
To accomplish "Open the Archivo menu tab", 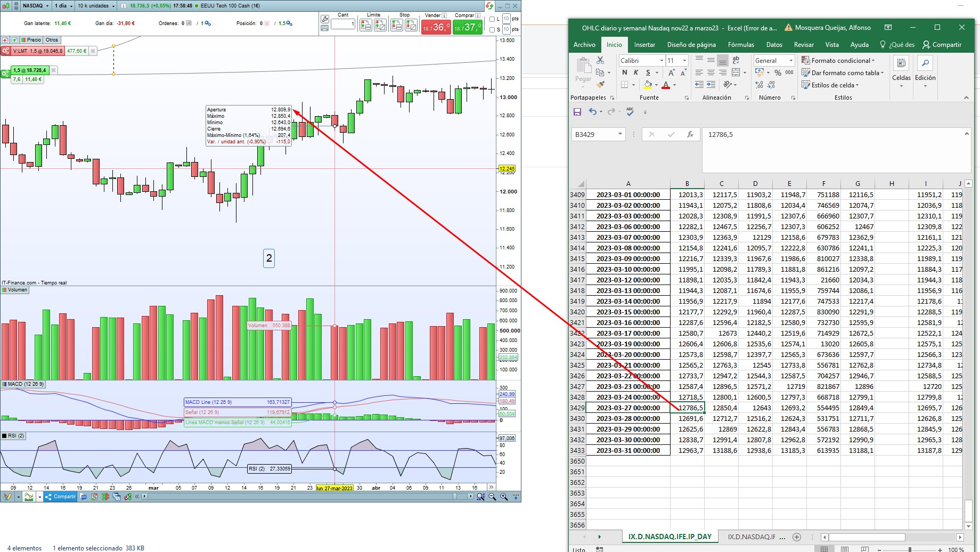I will (x=584, y=45).
